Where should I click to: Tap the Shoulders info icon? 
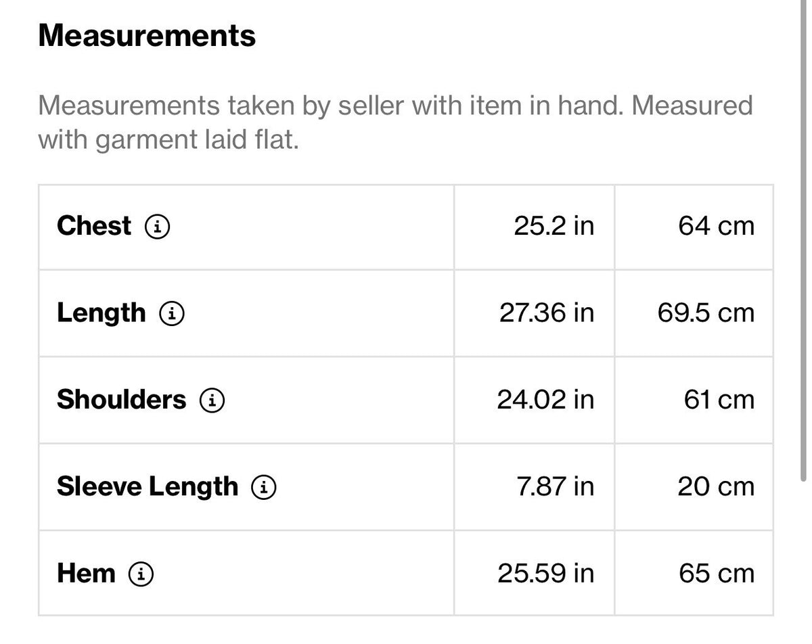coord(212,400)
